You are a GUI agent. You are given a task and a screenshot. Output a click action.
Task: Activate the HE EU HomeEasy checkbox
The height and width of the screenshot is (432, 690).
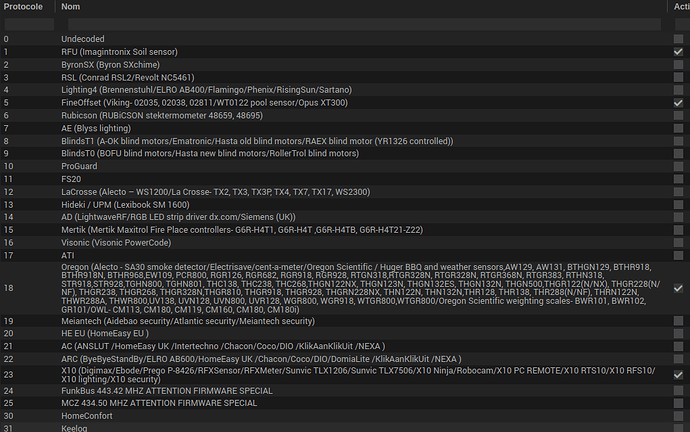tap(678, 333)
